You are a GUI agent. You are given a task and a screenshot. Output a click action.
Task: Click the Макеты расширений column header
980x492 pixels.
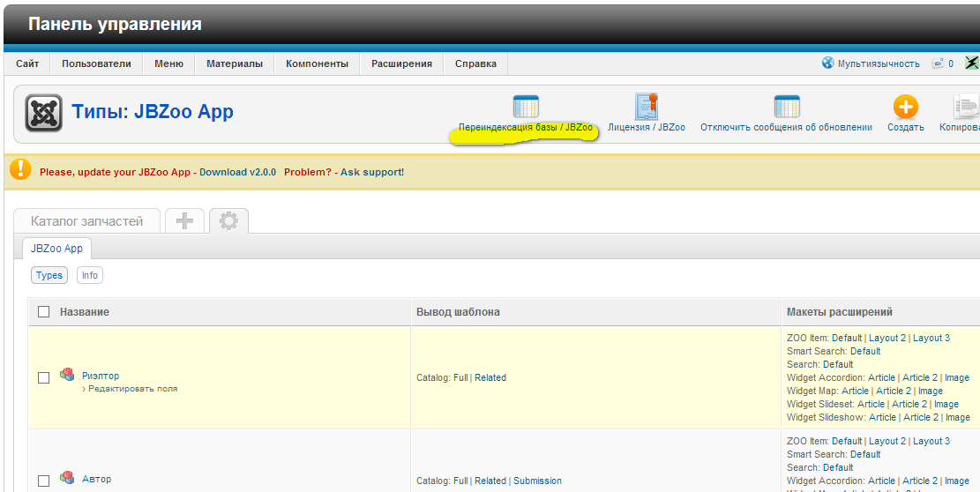pyautogui.click(x=840, y=311)
